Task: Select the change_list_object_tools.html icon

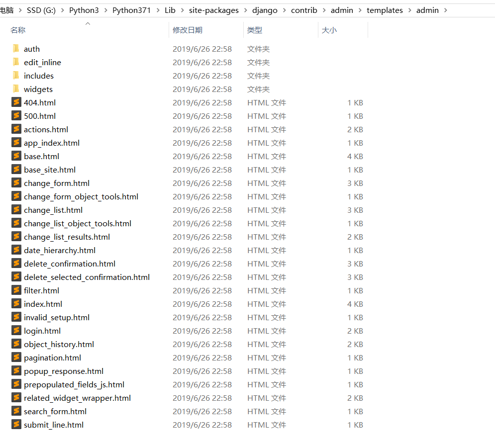Action: click(16, 223)
